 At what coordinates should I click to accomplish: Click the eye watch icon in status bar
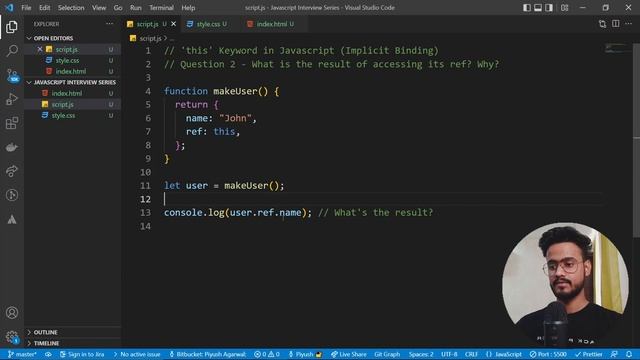pyautogui.click(x=48, y=354)
